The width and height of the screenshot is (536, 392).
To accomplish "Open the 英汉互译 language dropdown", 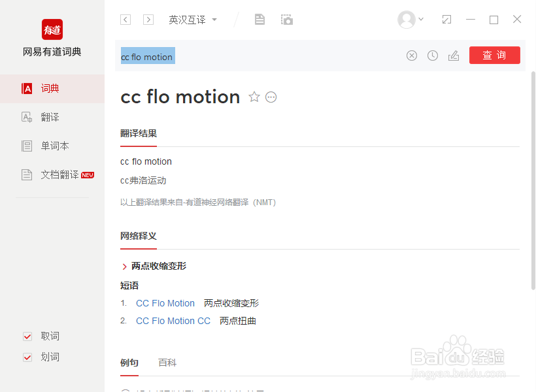I will pos(193,20).
